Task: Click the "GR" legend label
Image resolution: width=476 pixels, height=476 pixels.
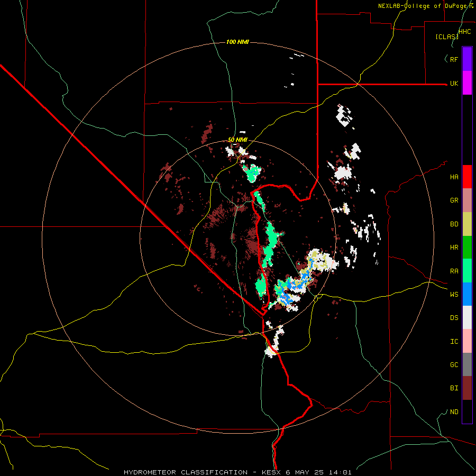Action: point(454,200)
